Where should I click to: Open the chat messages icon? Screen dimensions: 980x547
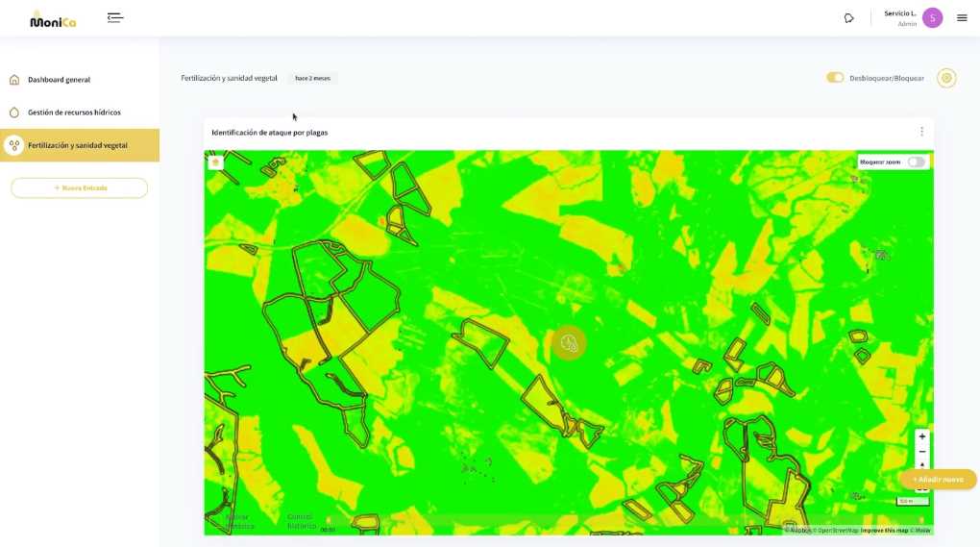point(848,18)
